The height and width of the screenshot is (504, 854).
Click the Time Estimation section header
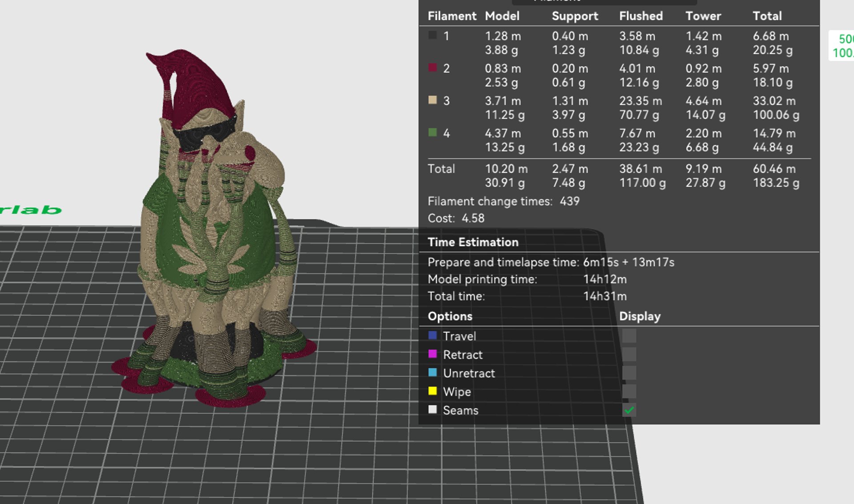(473, 242)
